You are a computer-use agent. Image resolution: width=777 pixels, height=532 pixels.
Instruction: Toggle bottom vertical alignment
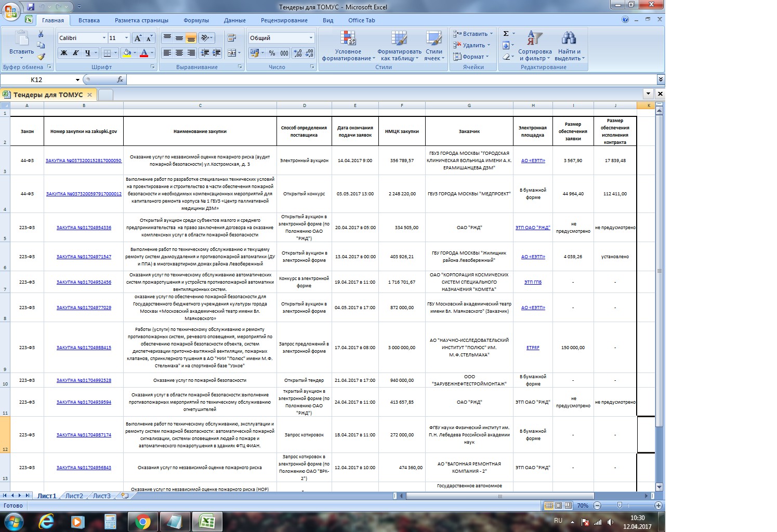tap(191, 38)
